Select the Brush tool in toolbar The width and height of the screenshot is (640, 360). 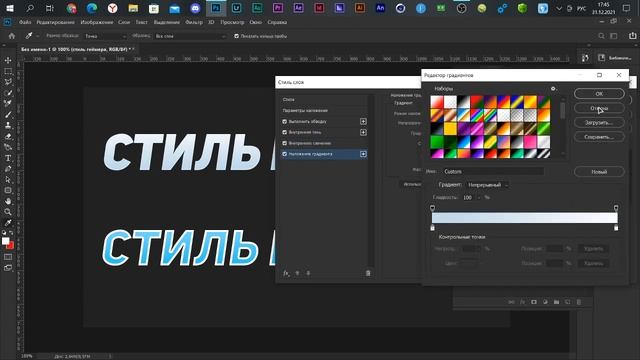tap(8, 115)
